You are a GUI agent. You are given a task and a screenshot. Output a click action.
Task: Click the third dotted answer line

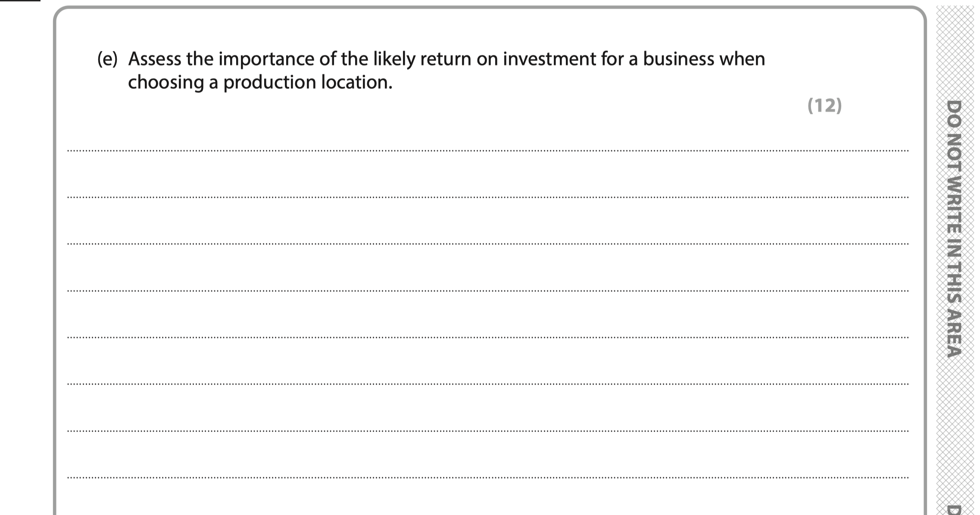(x=487, y=244)
